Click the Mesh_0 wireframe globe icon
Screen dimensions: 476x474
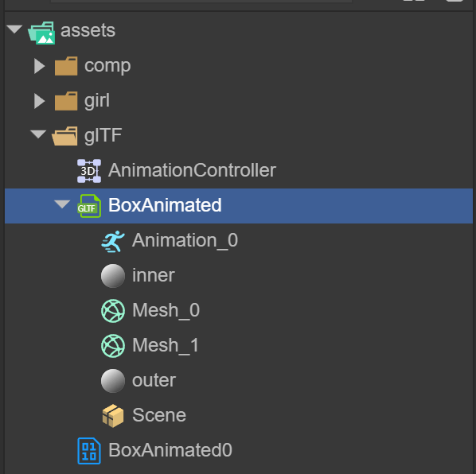(x=112, y=311)
